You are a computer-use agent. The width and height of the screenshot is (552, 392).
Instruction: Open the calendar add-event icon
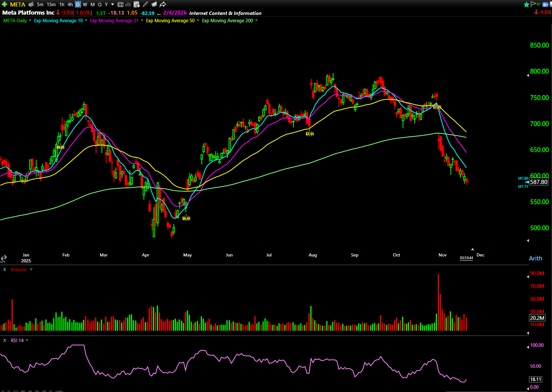click(x=136, y=4)
